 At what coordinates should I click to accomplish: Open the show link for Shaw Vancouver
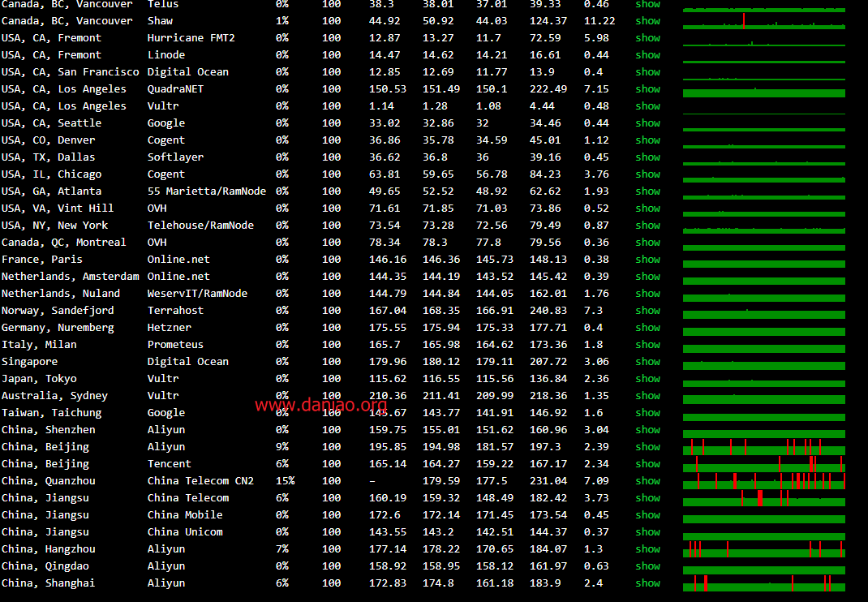pyautogui.click(x=647, y=21)
